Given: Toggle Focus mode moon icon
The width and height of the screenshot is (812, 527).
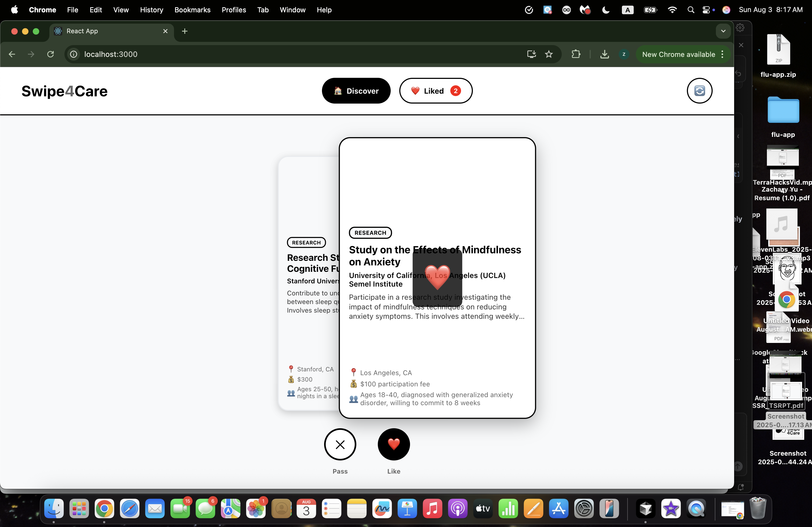Looking at the screenshot, I should click(606, 10).
